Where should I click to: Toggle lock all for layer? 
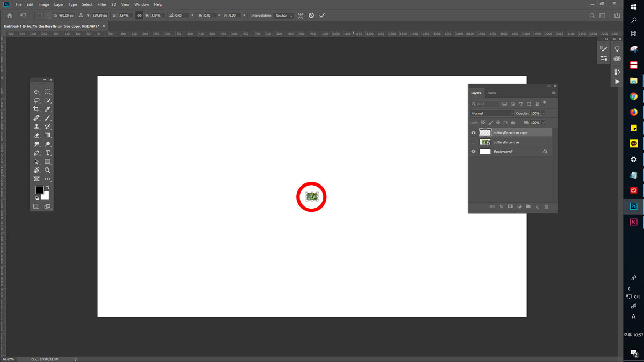[x=513, y=123]
